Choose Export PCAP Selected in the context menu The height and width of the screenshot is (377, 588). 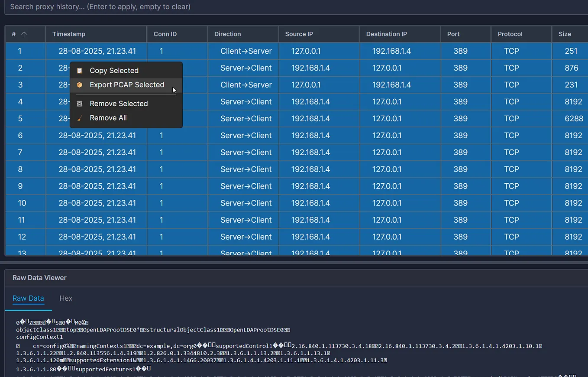pyautogui.click(x=126, y=85)
